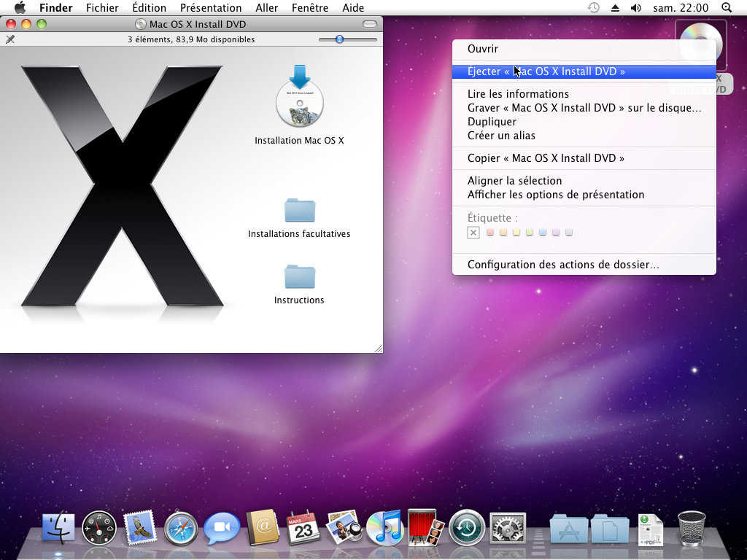Open the Présentation menu
Viewport: 747px width, 560px height.
click(x=211, y=8)
